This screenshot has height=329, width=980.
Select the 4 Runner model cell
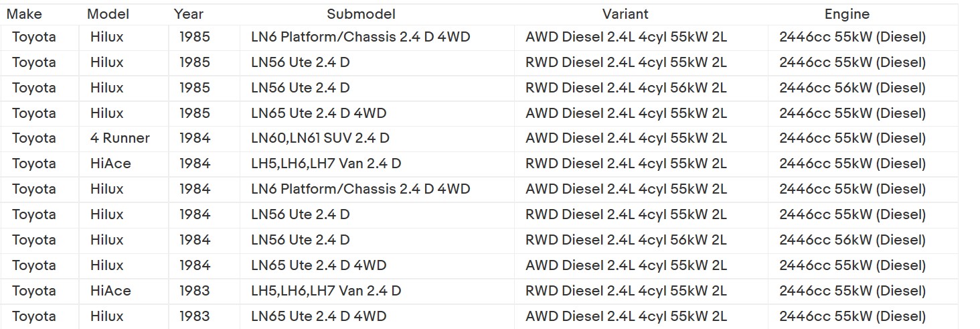[120, 139]
